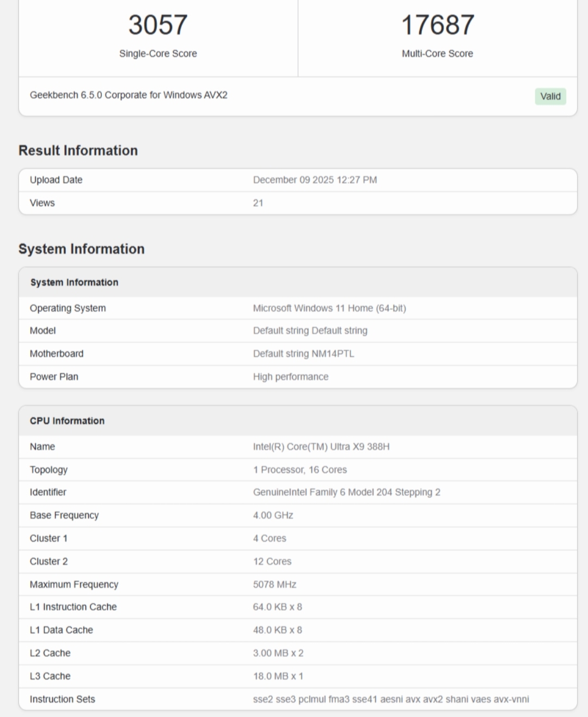Click the Result Information heading

78,150
